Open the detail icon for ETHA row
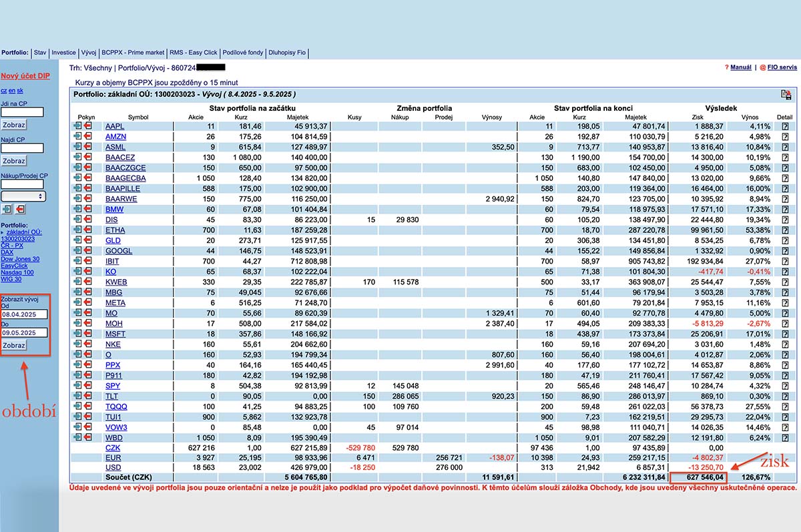The image size is (801, 532). pos(786,230)
